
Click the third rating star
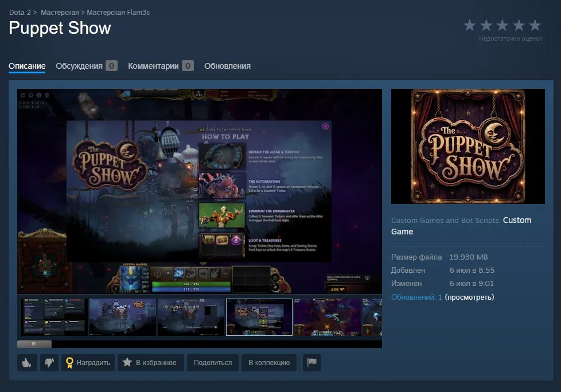pos(502,25)
